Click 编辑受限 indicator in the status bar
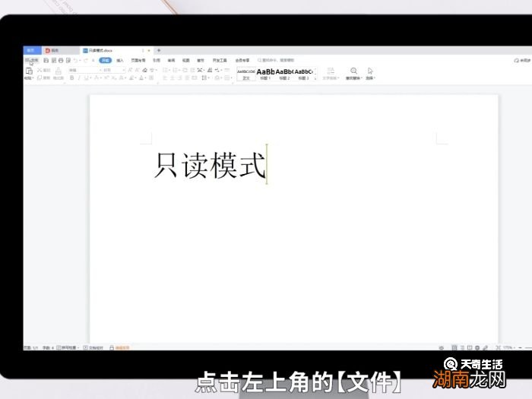Viewport: 532px width, 399px height. [119, 348]
